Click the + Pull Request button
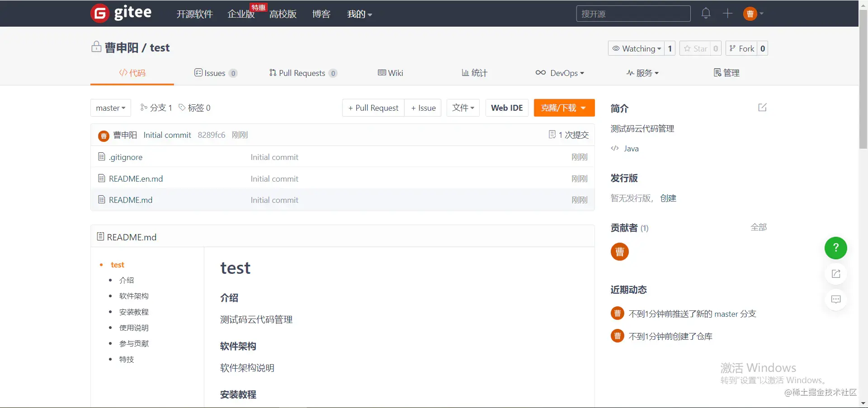 tap(373, 108)
